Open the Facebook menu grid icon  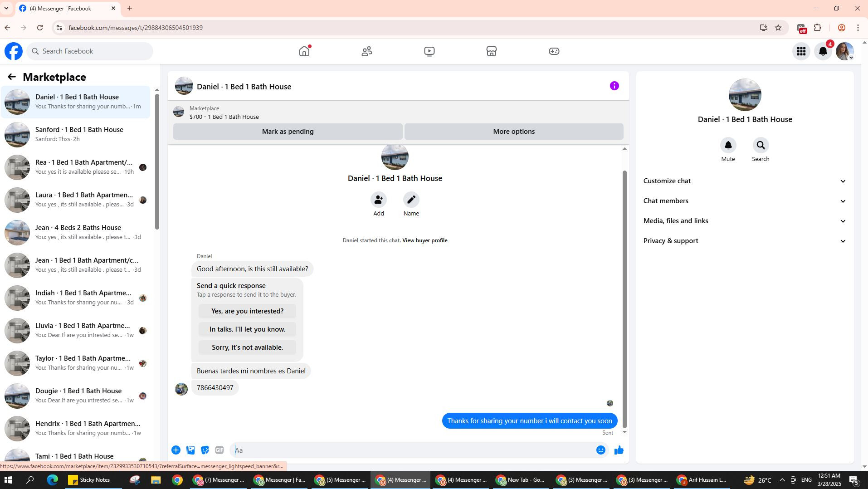(801, 51)
